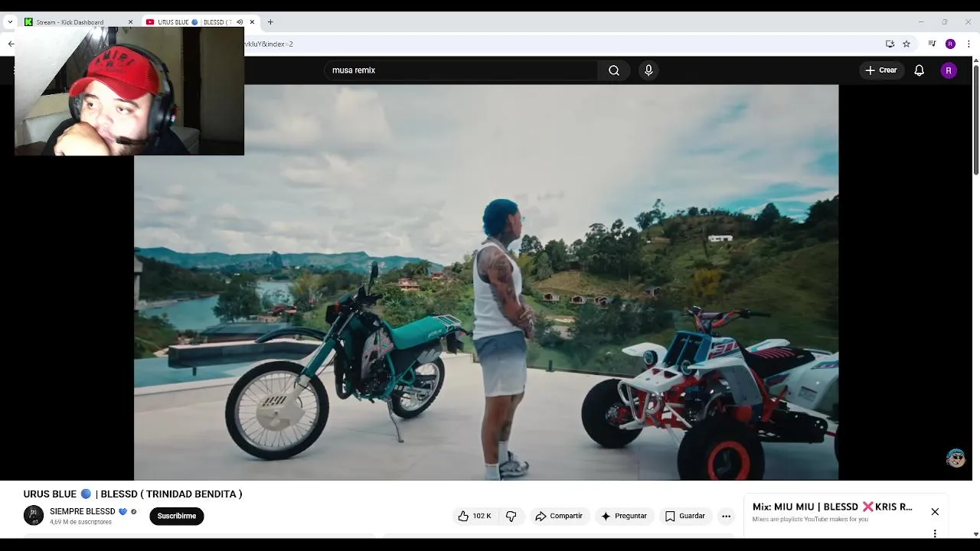Viewport: 980px width, 551px height.
Task: Save the video with Guardar
Action: click(x=684, y=517)
